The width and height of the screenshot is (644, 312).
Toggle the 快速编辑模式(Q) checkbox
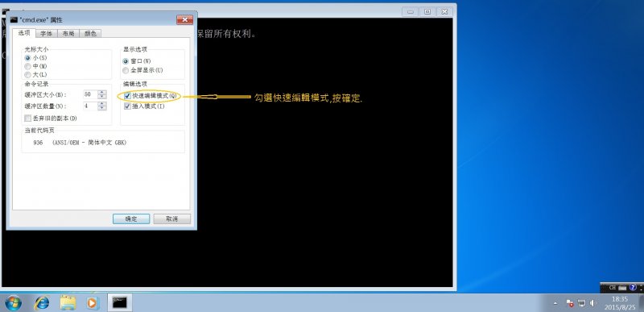[x=128, y=96]
